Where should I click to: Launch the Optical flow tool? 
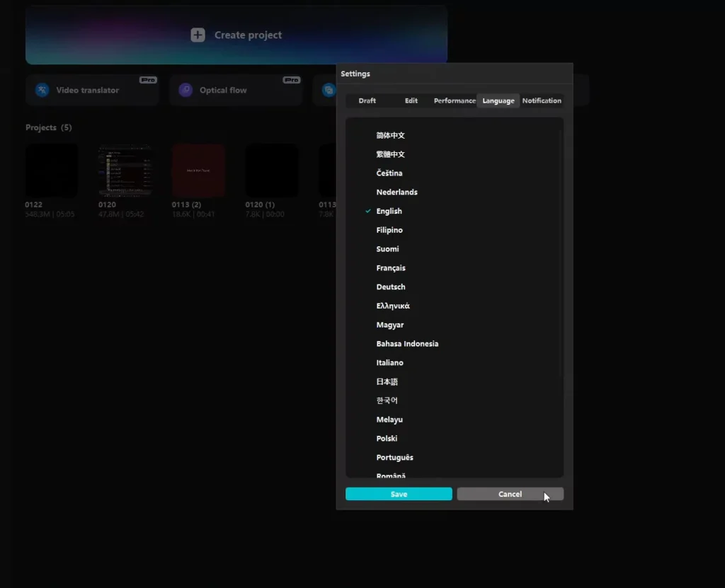[x=236, y=90]
